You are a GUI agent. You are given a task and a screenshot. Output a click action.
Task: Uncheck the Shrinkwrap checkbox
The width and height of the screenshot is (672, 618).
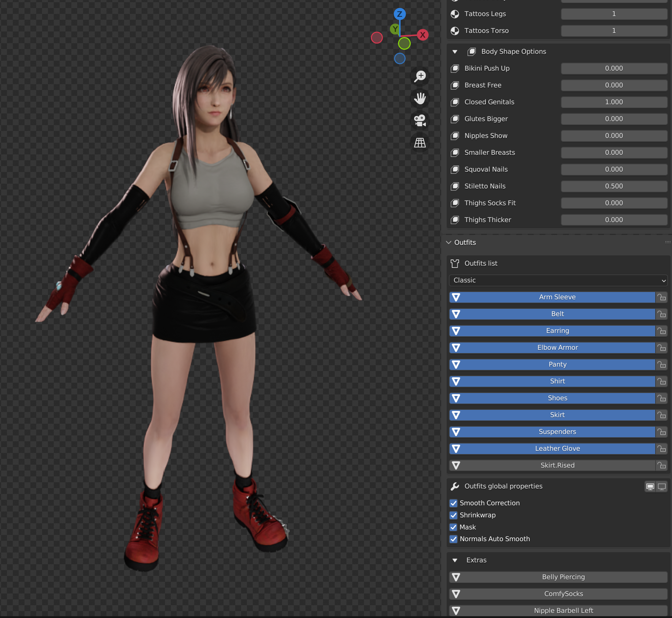(454, 515)
